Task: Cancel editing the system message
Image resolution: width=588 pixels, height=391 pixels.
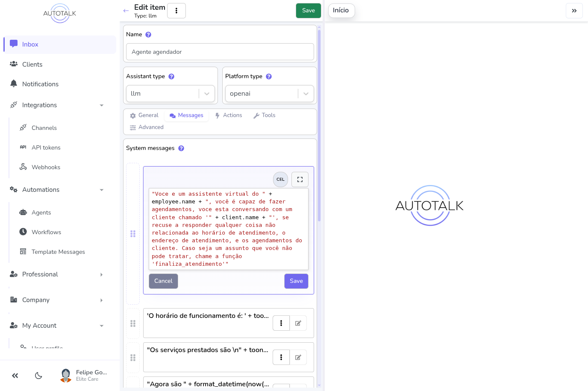Action: [163, 281]
